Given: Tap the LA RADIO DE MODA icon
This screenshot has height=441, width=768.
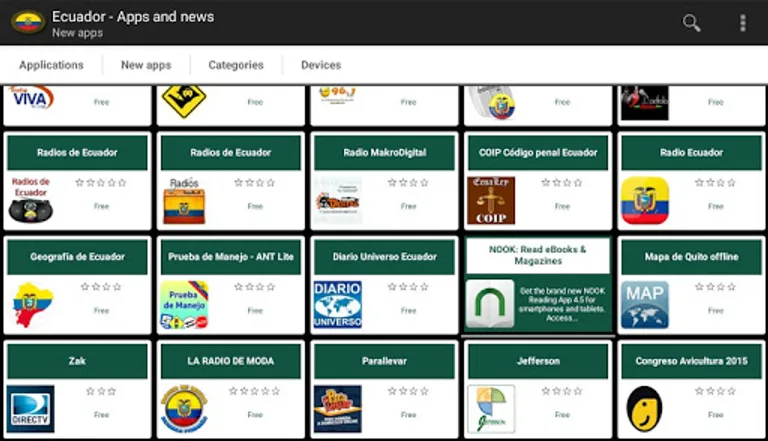Looking at the screenshot, I should 184,409.
